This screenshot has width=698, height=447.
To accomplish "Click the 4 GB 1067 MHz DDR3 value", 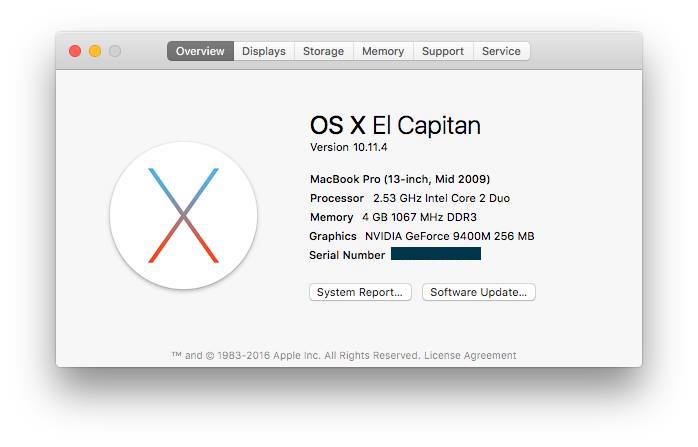I will pos(419,217).
